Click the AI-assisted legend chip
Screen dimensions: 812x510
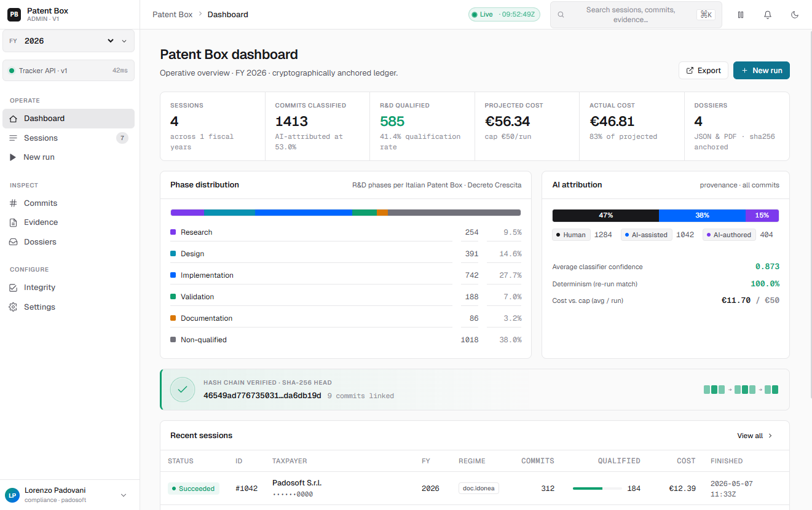(x=647, y=235)
